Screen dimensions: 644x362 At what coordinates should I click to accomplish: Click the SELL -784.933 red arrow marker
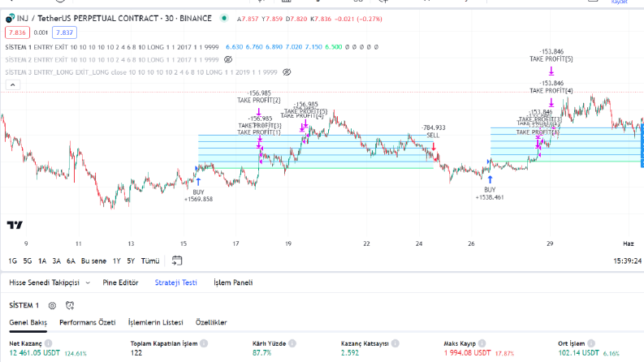click(434, 146)
